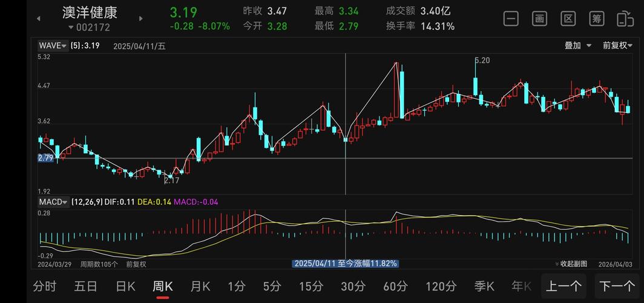644x303 pixels.
Task: Tap the MACD DIF:0.11 readout
Action: pos(120,202)
